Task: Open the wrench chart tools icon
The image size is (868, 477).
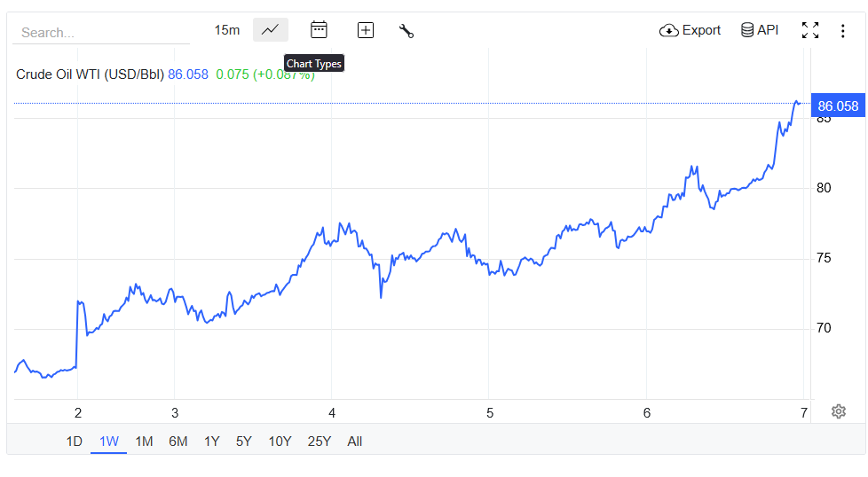Action: pyautogui.click(x=406, y=30)
